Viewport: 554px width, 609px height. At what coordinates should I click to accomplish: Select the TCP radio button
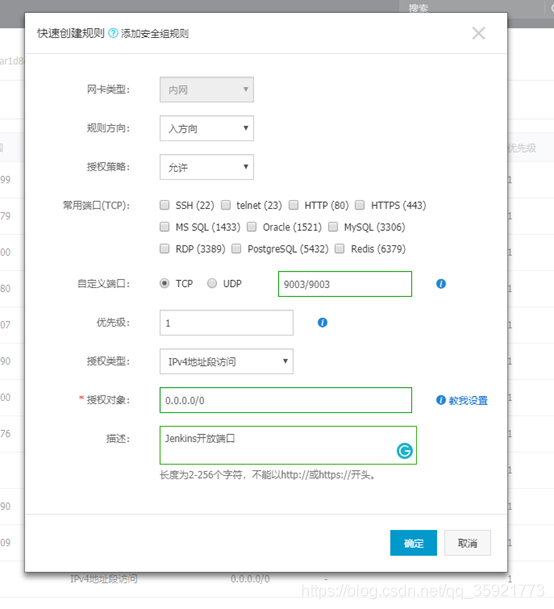pos(164,284)
